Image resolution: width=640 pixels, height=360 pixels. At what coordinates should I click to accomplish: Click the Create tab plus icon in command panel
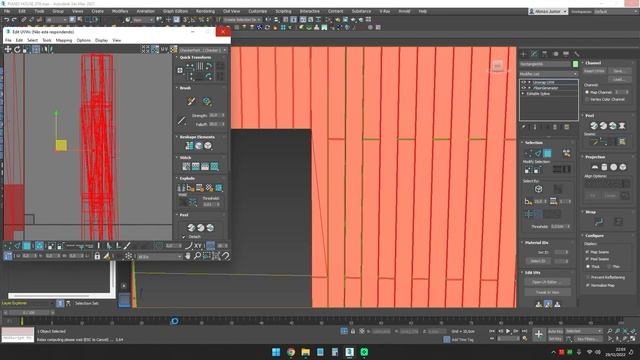524,54
